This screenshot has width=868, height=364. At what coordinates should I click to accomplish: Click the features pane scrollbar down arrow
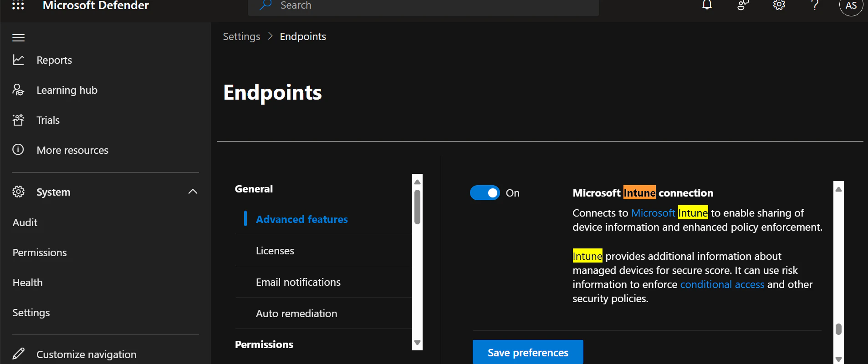[x=838, y=359]
